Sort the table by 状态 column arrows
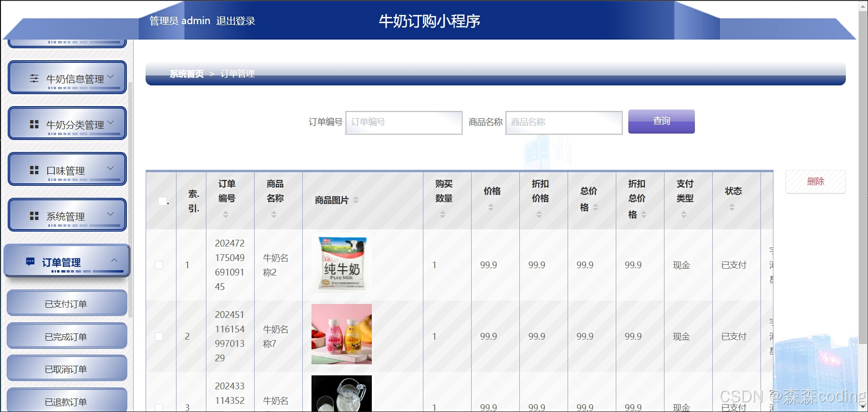This screenshot has height=412, width=868. [732, 207]
